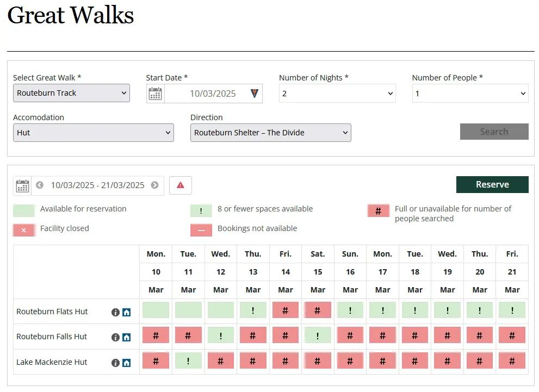Viewport: 539px width, 392px height.
Task: Click full Routeburn Falls Hut cell Mon 10 Mar
Action: point(156,335)
